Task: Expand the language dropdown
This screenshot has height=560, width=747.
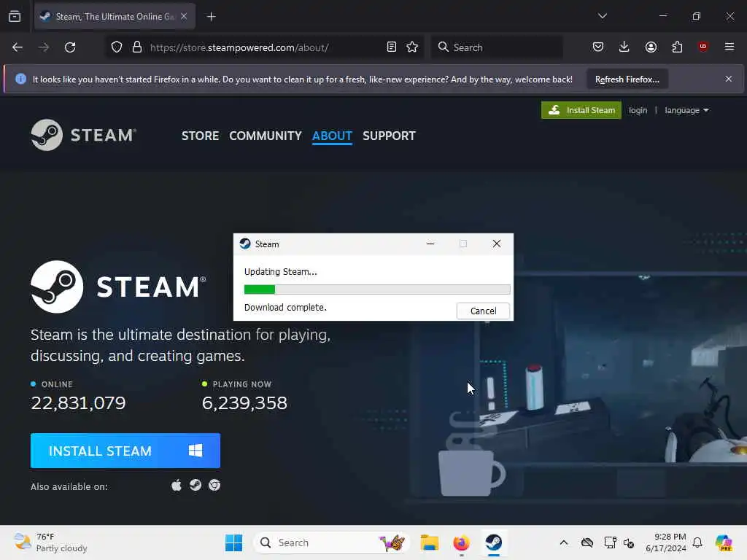Action: click(686, 110)
